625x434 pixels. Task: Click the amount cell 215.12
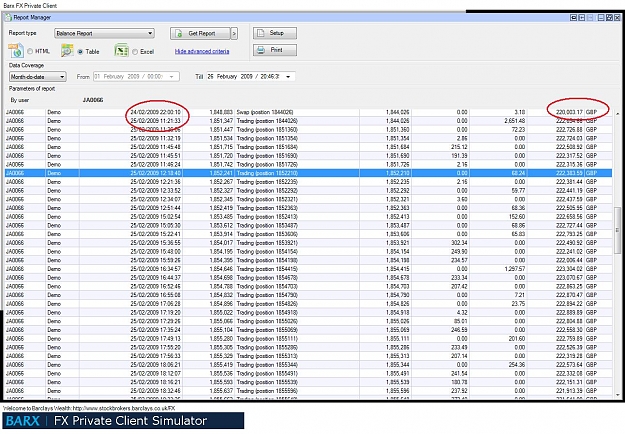click(459, 147)
